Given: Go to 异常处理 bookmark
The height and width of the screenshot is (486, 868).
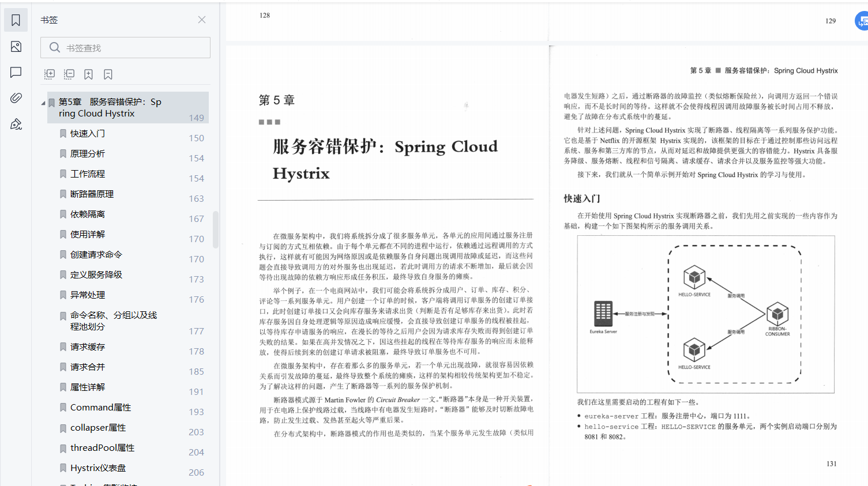Looking at the screenshot, I should 88,295.
